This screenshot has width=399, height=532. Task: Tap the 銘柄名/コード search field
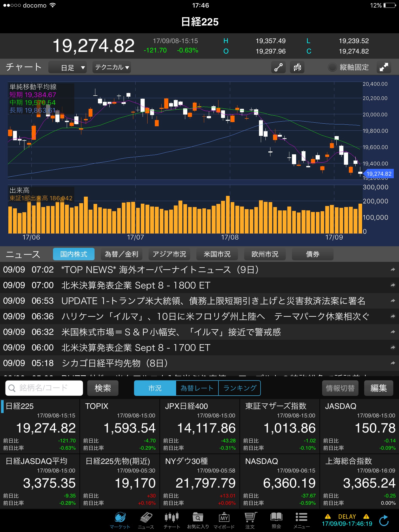[44, 388]
